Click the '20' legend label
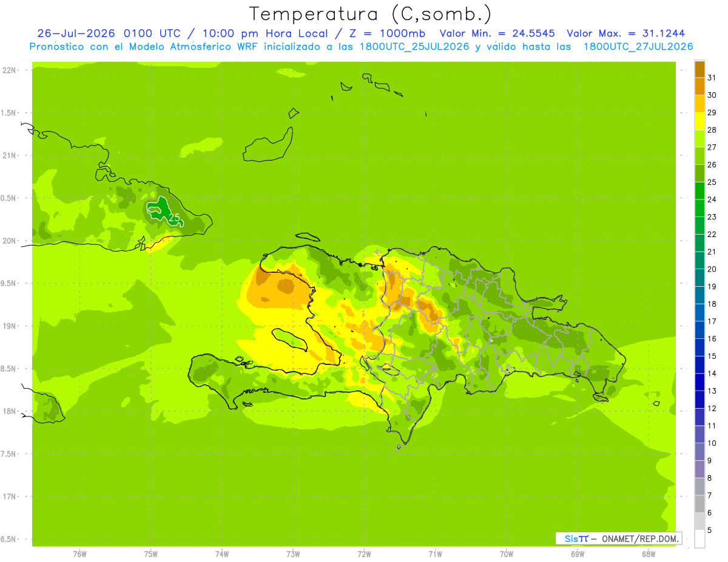 coord(712,269)
